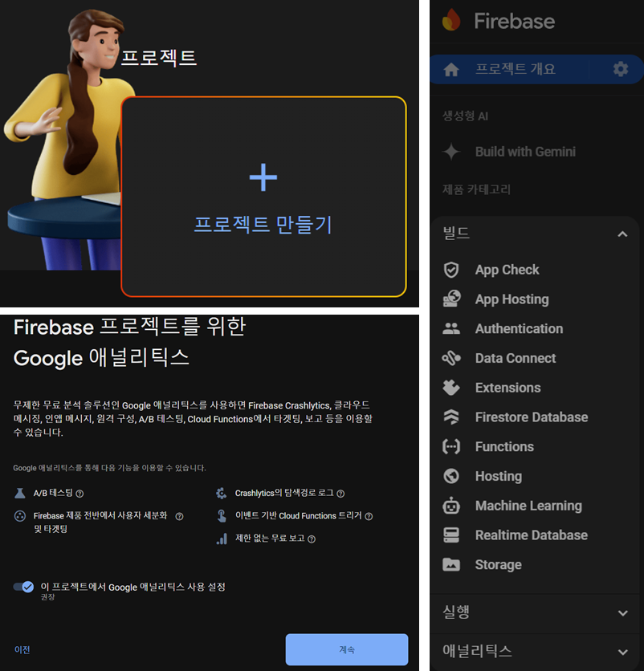Viewport: 644px width, 671px height.
Task: Click the Firestore Database icon
Action: pos(451,417)
